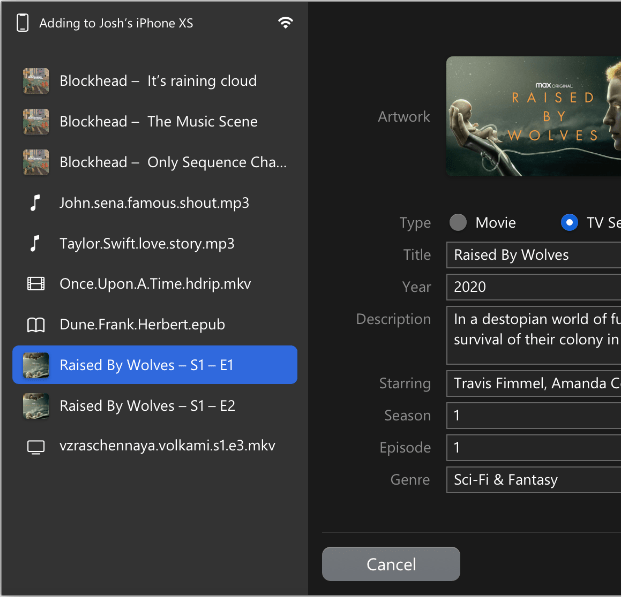Select Blockhead – It's raining cloud row

pos(155,81)
